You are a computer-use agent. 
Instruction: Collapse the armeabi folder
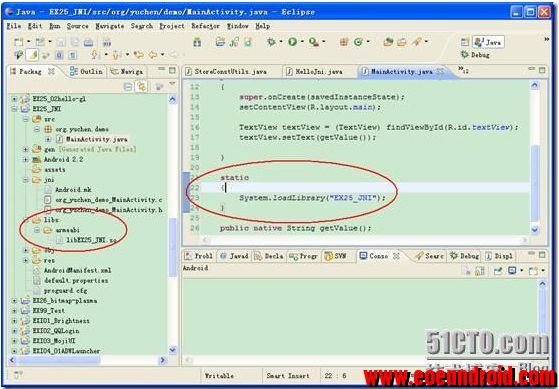coord(37,230)
